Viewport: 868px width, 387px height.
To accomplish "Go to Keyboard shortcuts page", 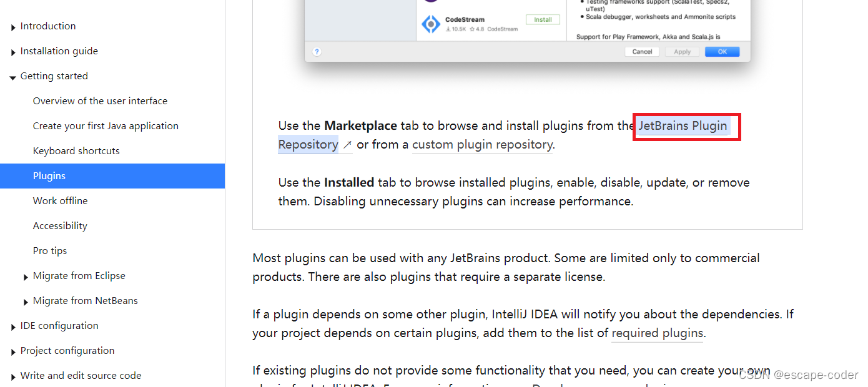I will coord(76,150).
